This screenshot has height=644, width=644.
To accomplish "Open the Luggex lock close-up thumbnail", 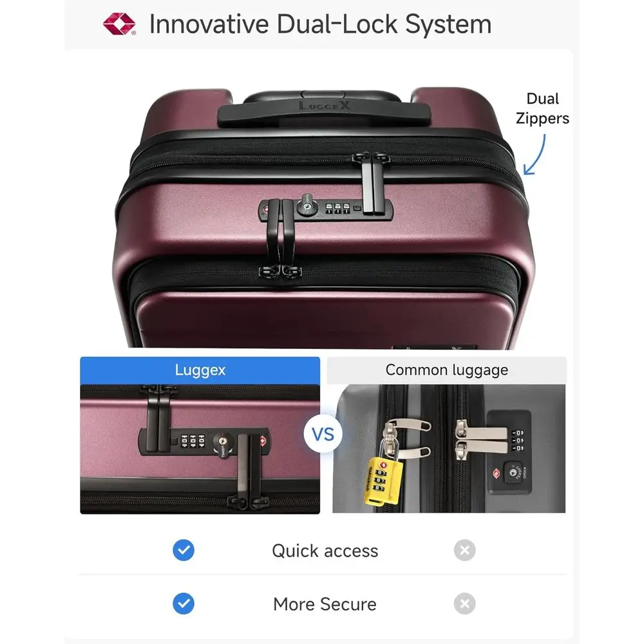I will click(200, 449).
